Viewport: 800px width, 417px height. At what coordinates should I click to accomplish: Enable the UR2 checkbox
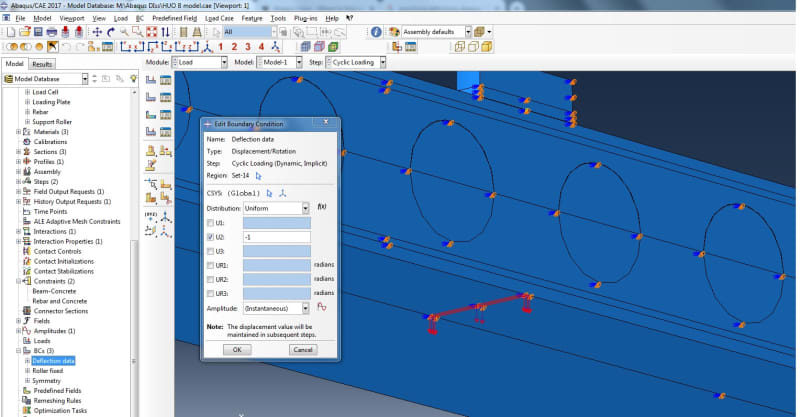pyautogui.click(x=210, y=280)
